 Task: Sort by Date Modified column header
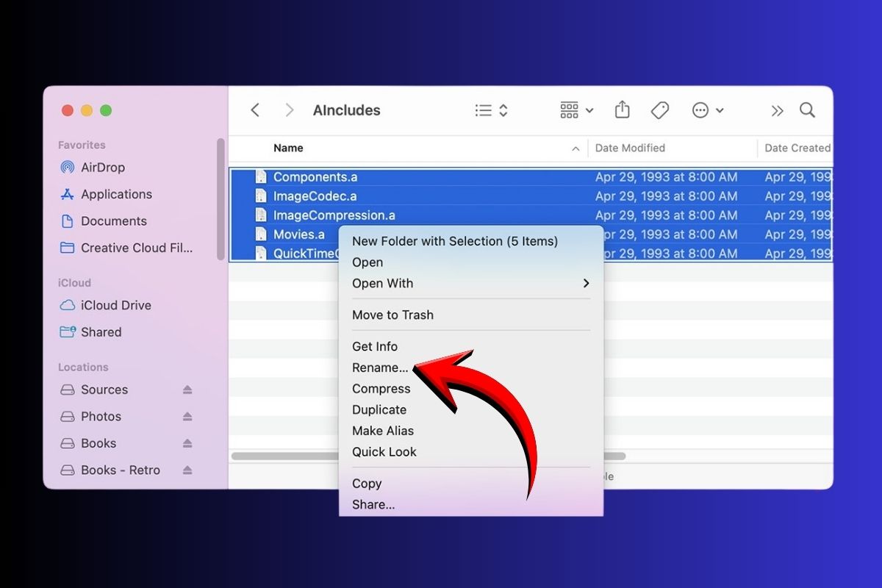630,148
